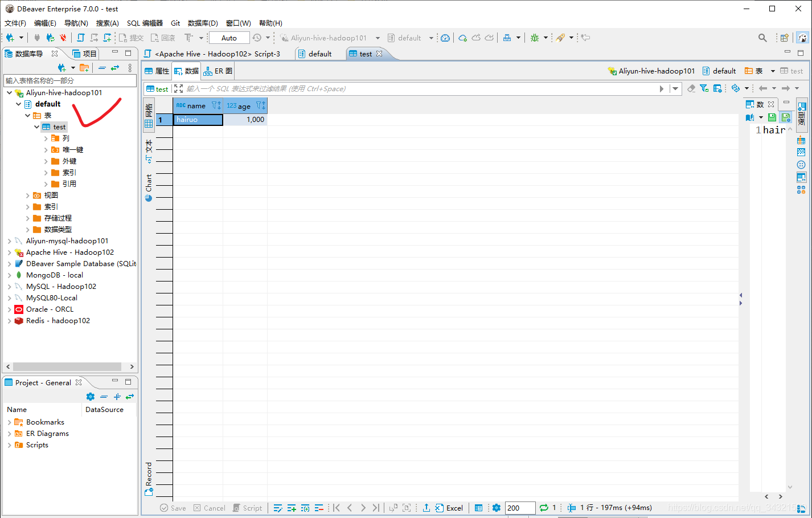The height and width of the screenshot is (518, 812).
Task: Select the hairuo cell in name column
Action: coord(198,120)
